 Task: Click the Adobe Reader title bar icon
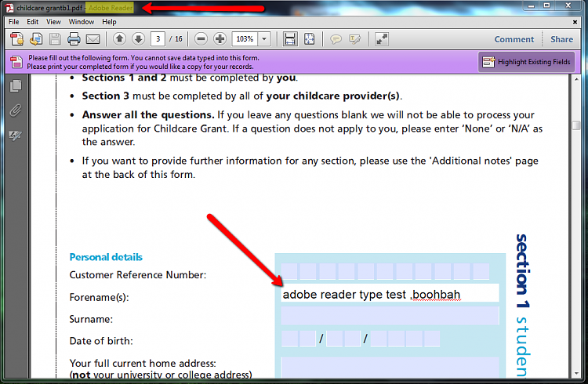(9, 8)
